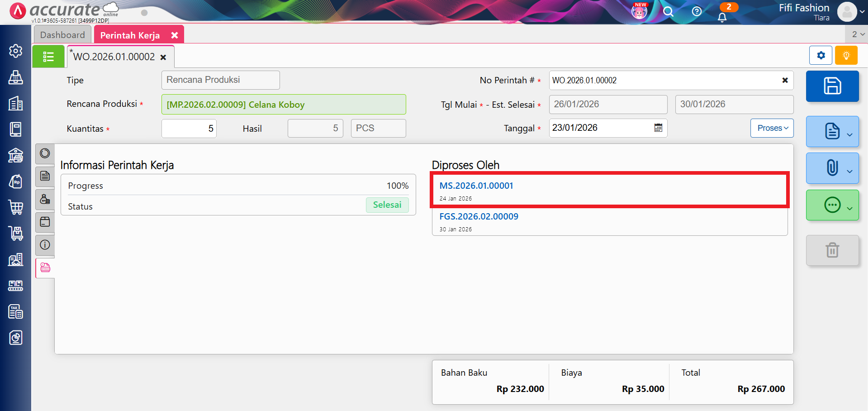Click the gray trash delete button
The image size is (868, 411).
832,250
